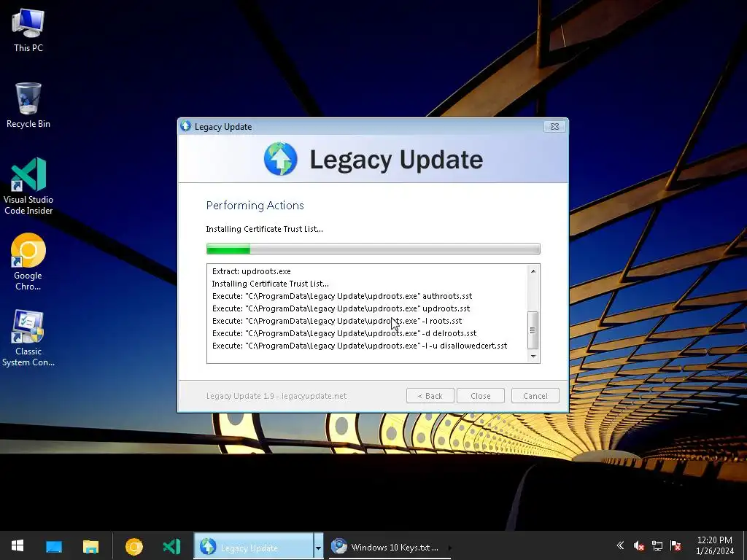
Task: Click 'Legacy Update 1.9 - legacyupdate.net' footer text
Action: [276, 396]
